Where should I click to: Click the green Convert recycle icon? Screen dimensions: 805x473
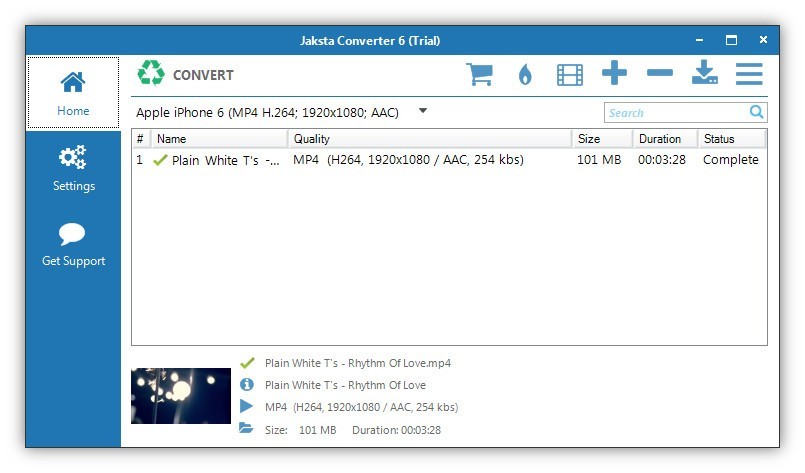[x=151, y=73]
